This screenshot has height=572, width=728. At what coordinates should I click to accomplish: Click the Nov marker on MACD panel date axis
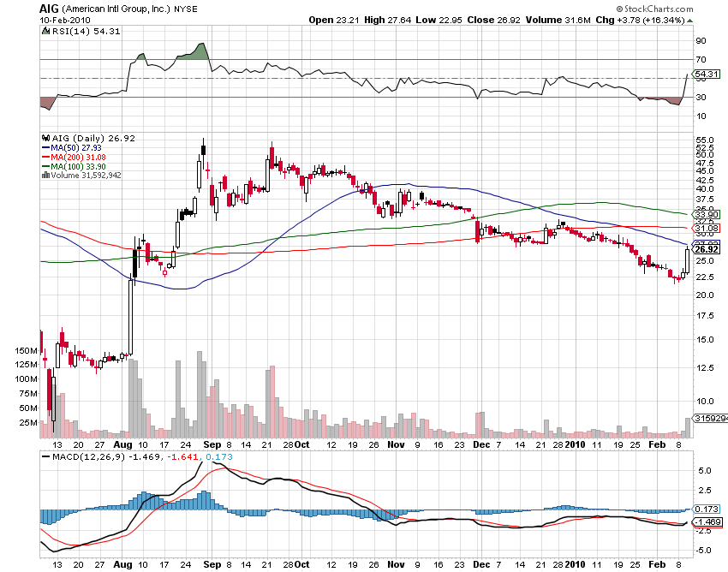396,564
